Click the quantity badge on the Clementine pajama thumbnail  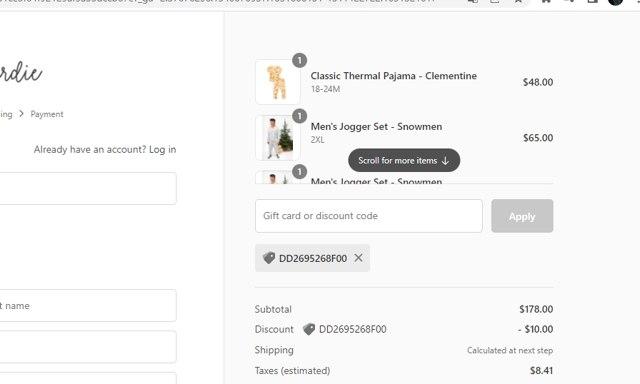tap(300, 60)
